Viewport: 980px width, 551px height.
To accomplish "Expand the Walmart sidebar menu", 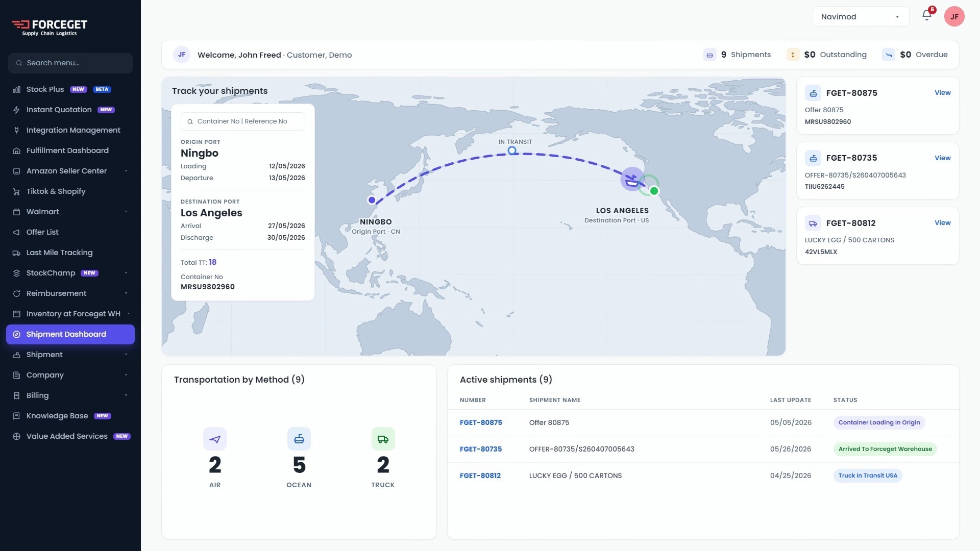I will pos(70,212).
